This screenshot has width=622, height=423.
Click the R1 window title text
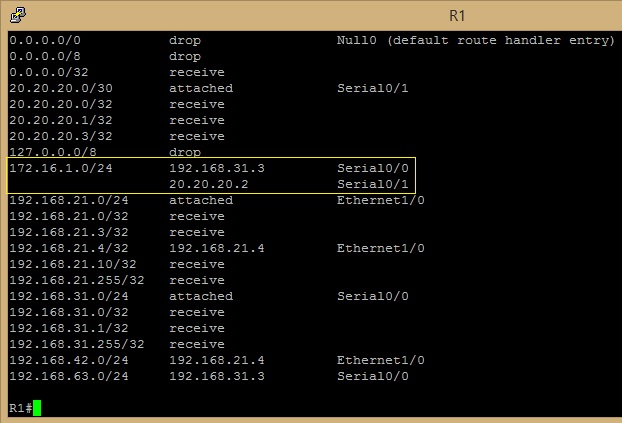point(457,16)
